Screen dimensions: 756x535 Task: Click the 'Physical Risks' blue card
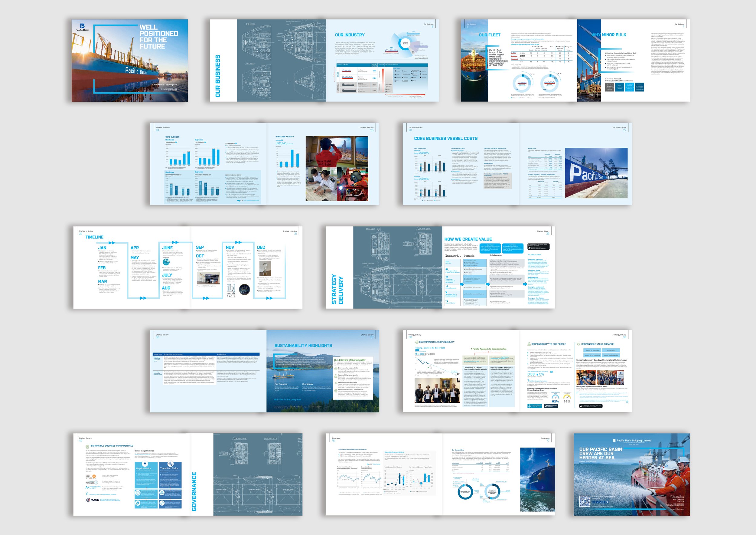(x=146, y=475)
